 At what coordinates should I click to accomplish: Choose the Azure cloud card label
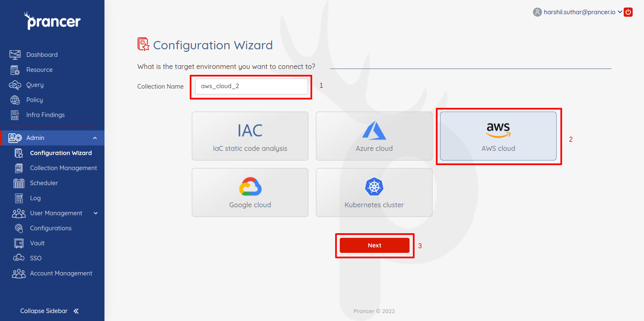point(374,148)
